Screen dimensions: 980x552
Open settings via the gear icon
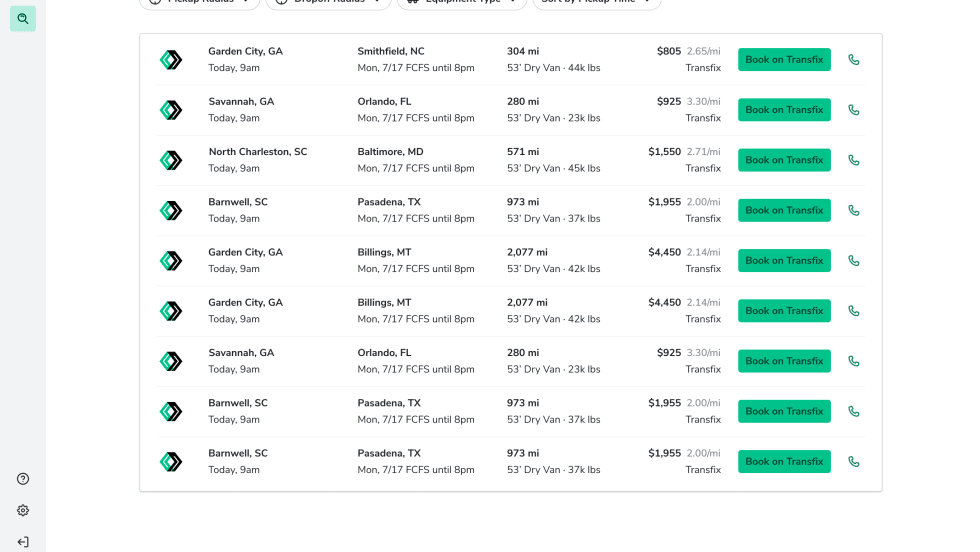pos(23,510)
